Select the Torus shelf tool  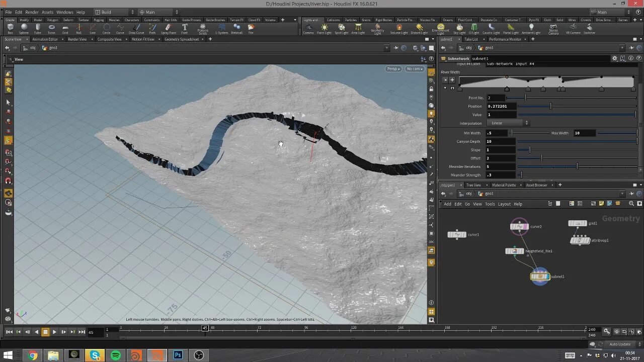pyautogui.click(x=51, y=28)
